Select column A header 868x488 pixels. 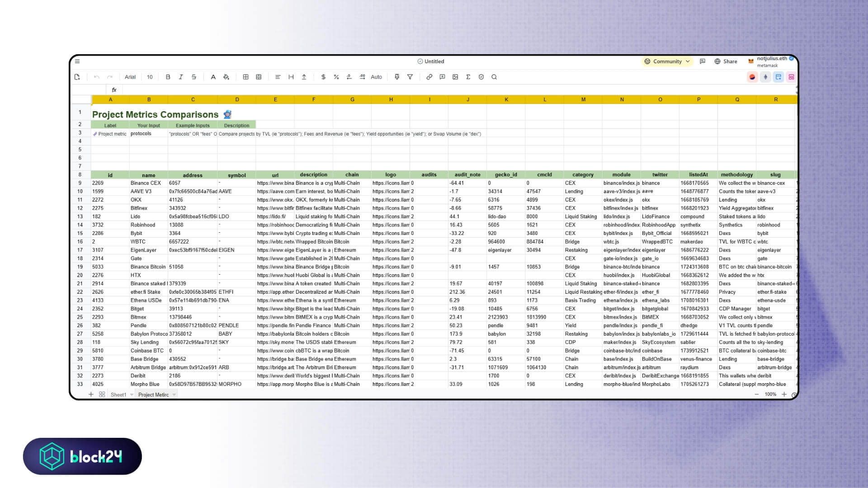pos(110,99)
